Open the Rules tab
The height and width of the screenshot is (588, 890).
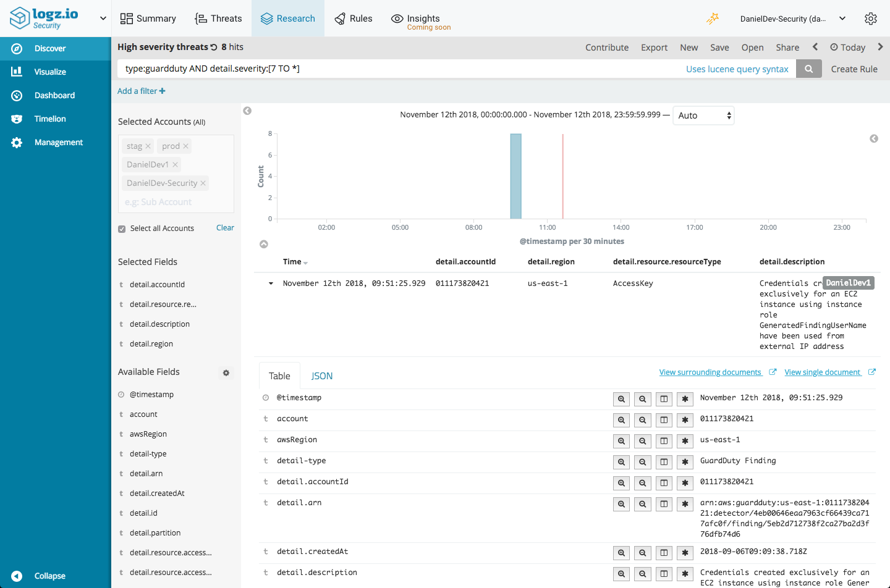click(354, 19)
